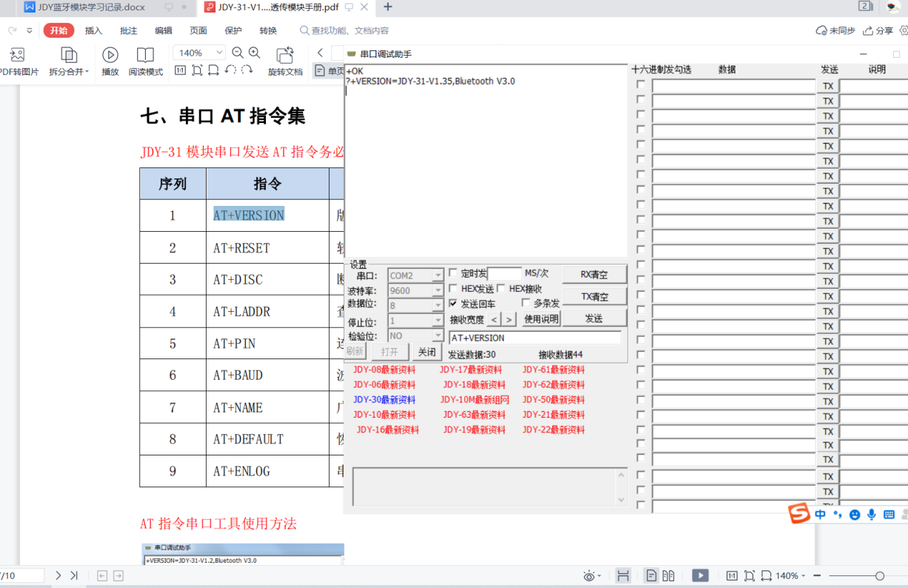Viewport: 908px width, 588px height.
Task: Rotate the page counterclockwise
Action: click(230, 70)
